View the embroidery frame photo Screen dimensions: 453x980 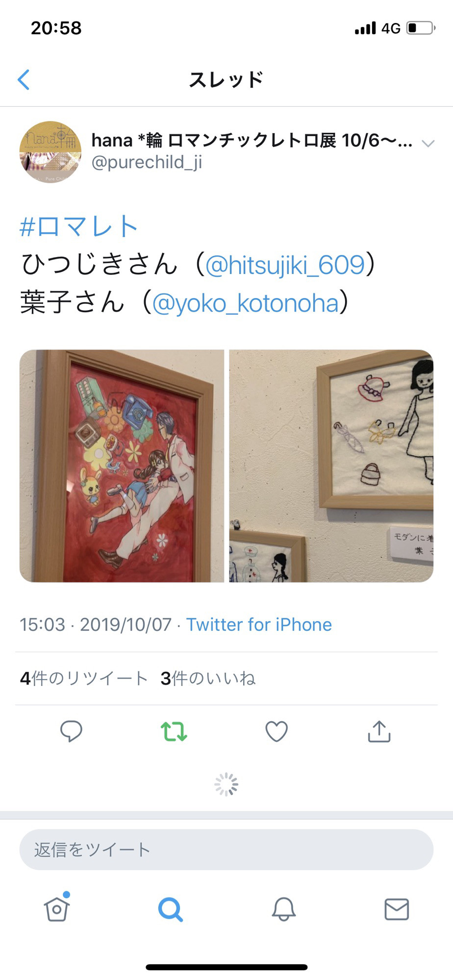[331, 466]
